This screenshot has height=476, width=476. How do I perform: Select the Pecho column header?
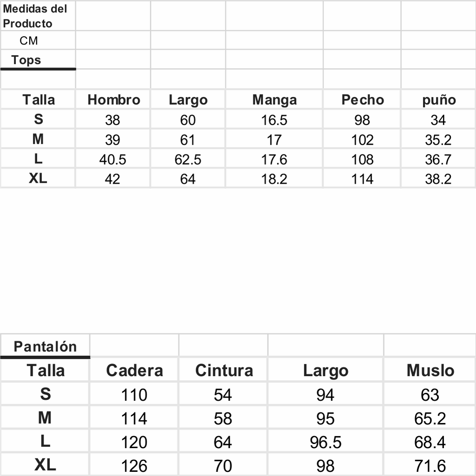click(362, 99)
